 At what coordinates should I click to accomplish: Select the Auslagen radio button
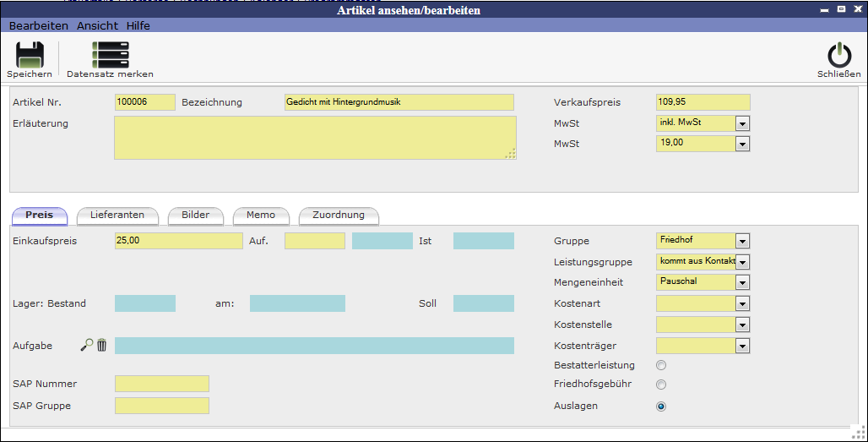point(661,406)
